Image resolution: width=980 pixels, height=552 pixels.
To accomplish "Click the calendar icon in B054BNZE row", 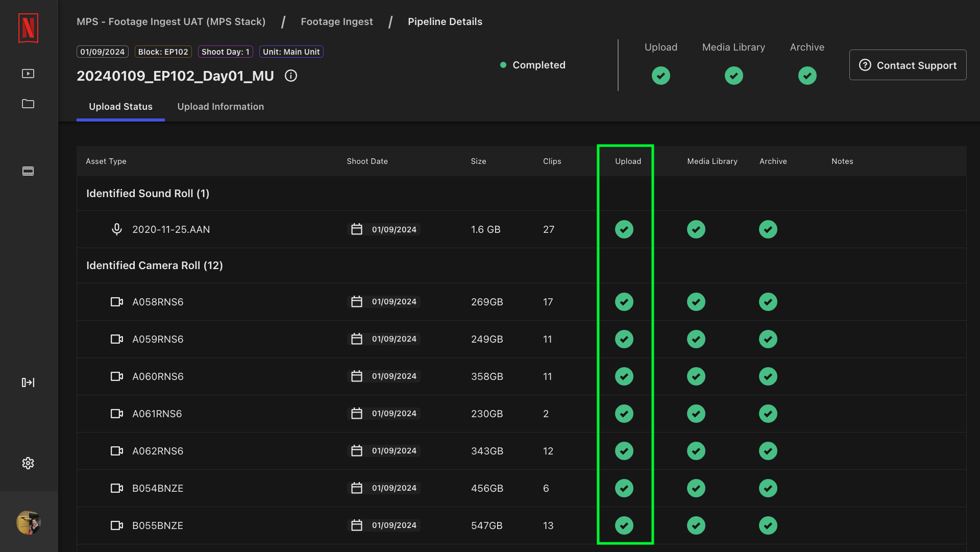I will [x=357, y=488].
